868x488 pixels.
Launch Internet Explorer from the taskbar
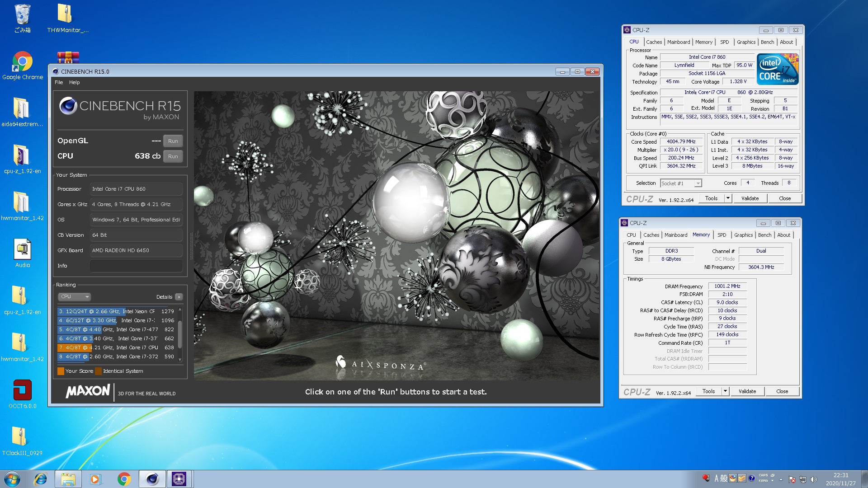click(41, 479)
